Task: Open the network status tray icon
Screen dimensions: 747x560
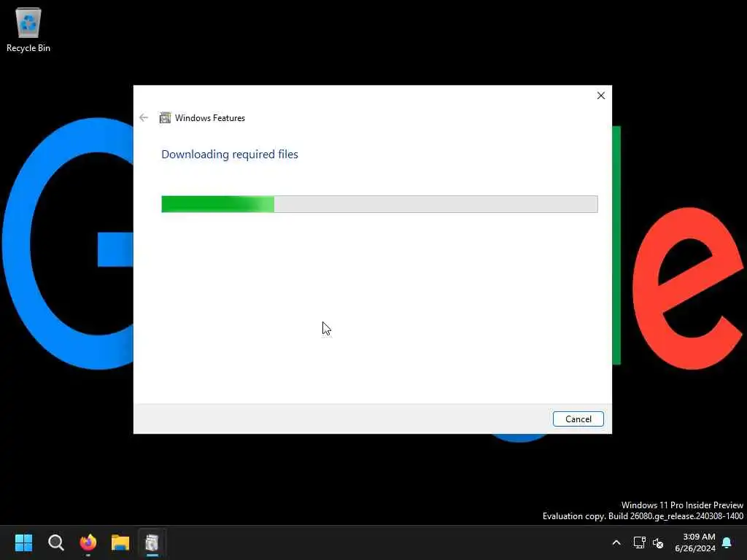Action: (x=639, y=542)
